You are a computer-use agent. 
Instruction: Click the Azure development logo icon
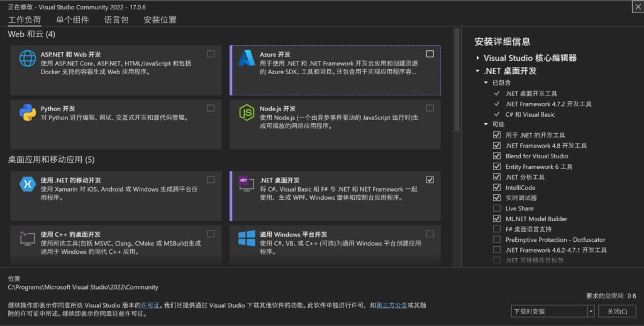coord(247,58)
